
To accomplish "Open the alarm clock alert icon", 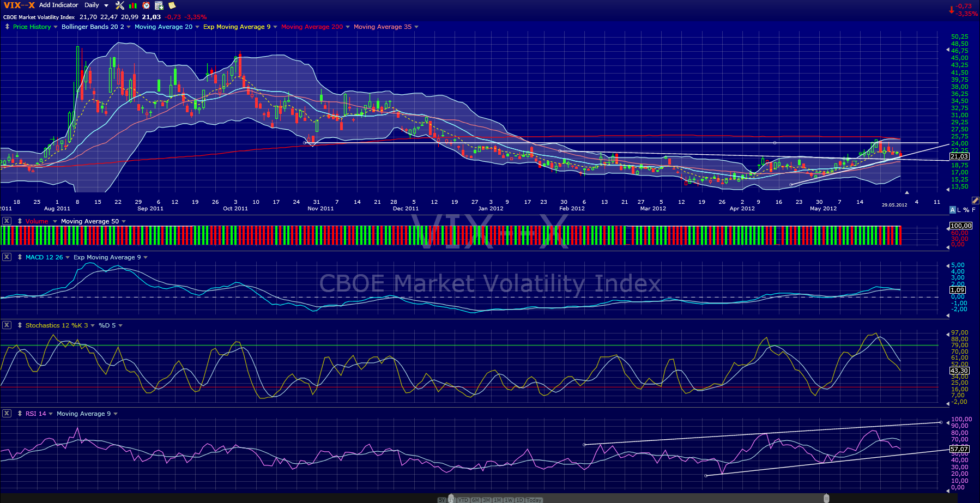I will 146,5.
